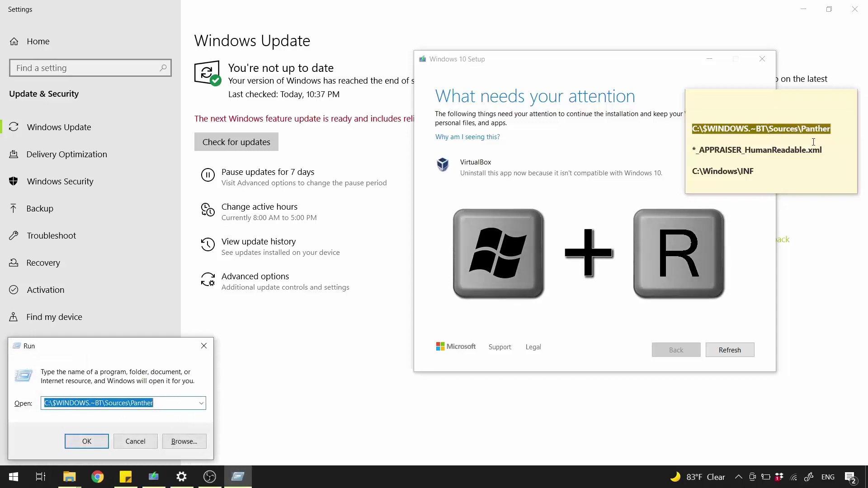Open weather widget showing 83°F Clear
This screenshot has width=868, height=488.
698,477
